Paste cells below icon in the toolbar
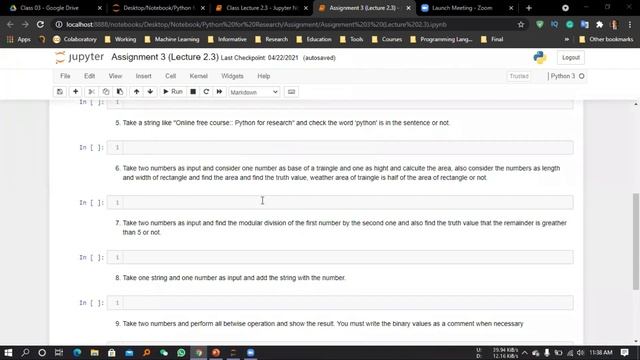 point(120,92)
